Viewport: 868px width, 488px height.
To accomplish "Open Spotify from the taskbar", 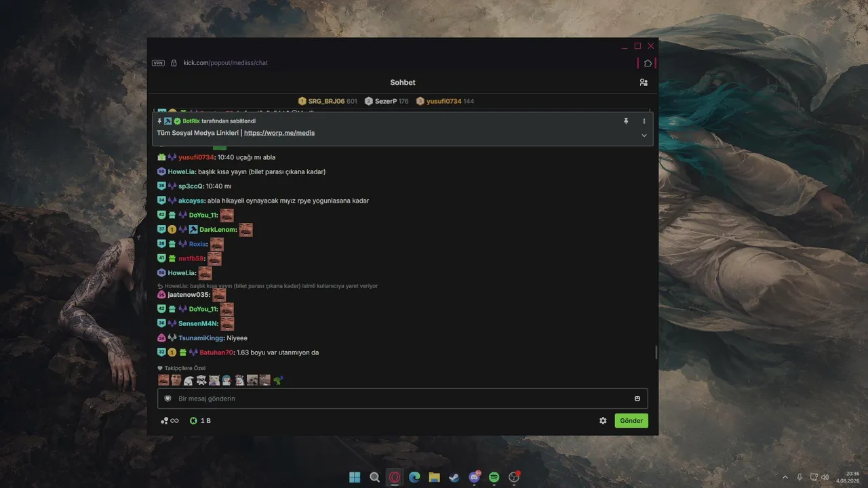I will point(494,477).
